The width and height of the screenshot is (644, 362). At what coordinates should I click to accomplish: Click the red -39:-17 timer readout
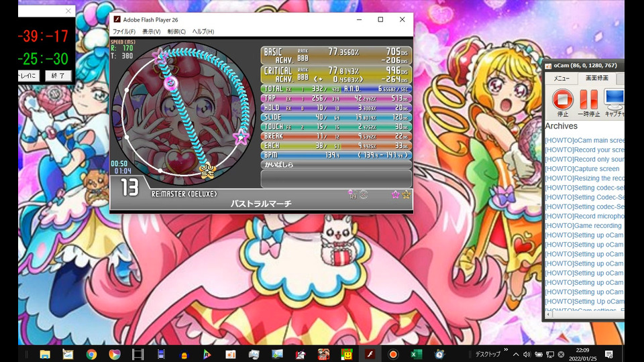[x=44, y=36]
